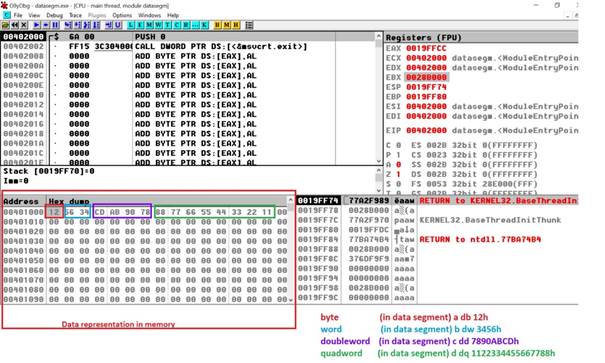Run program with play icon
The image size is (605, 363).
click(x=36, y=25)
